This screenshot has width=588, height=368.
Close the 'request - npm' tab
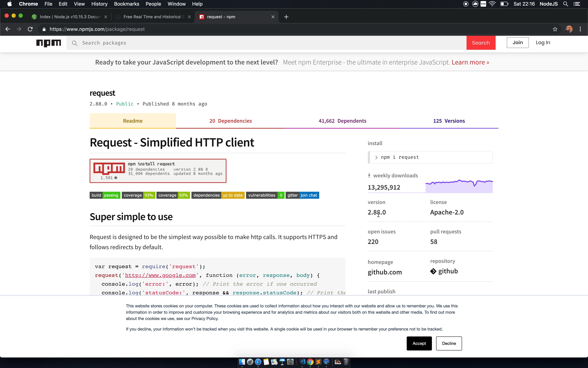[273, 17]
